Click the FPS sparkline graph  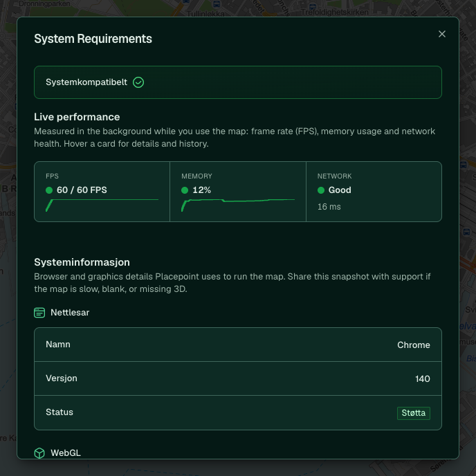pos(102,205)
